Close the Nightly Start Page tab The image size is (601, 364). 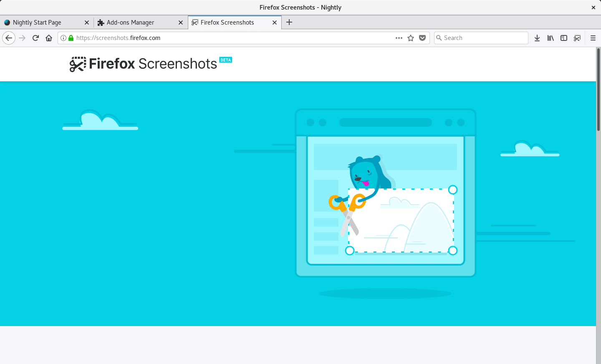(x=87, y=23)
